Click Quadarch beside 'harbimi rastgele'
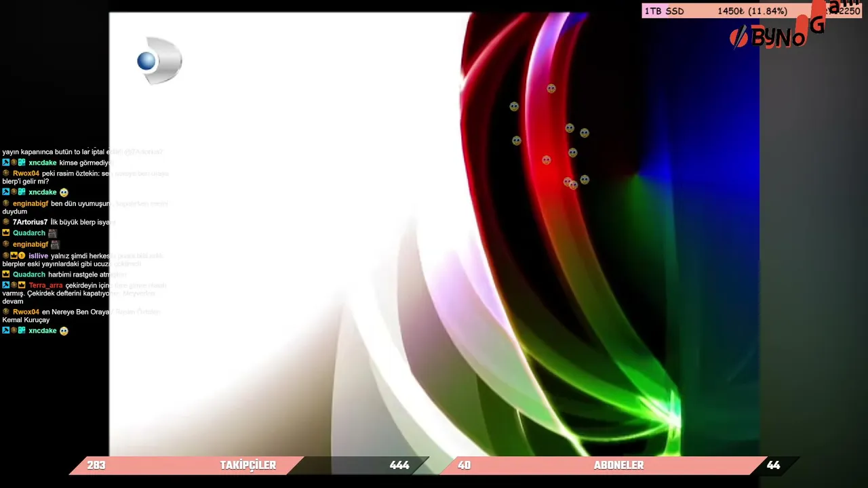This screenshot has height=488, width=868. (x=29, y=274)
